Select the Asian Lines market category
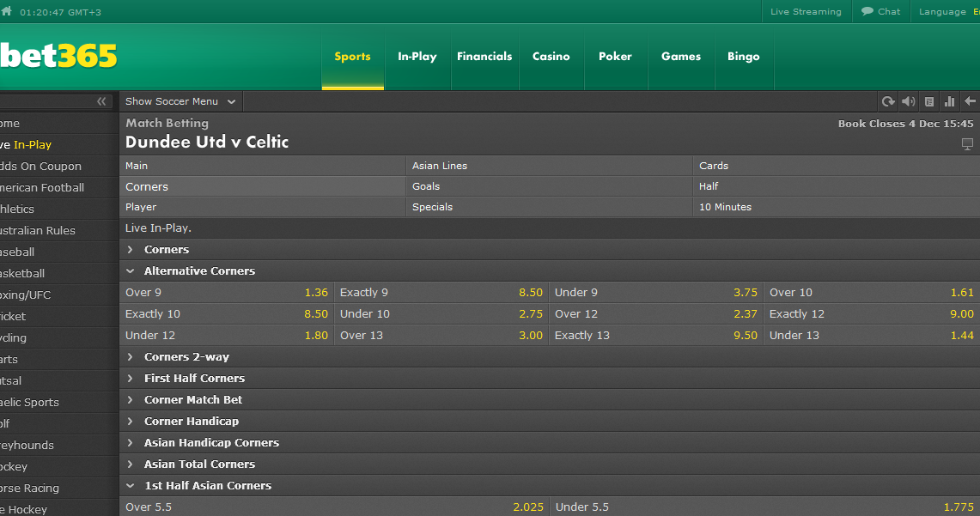The width and height of the screenshot is (980, 516). click(x=550, y=166)
